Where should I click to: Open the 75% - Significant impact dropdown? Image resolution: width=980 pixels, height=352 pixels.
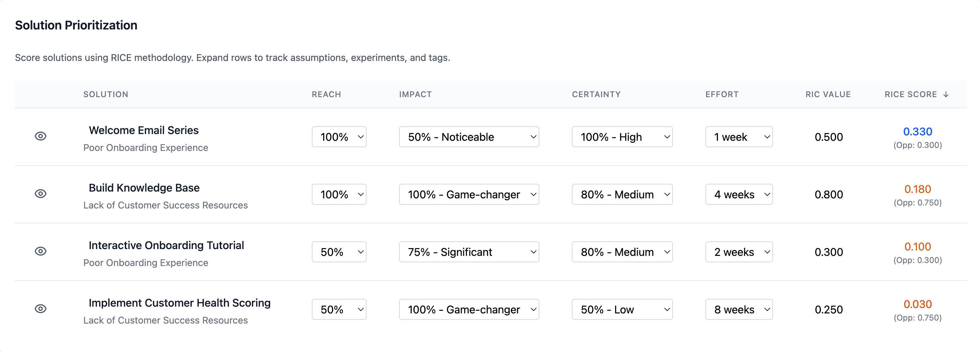(x=469, y=251)
